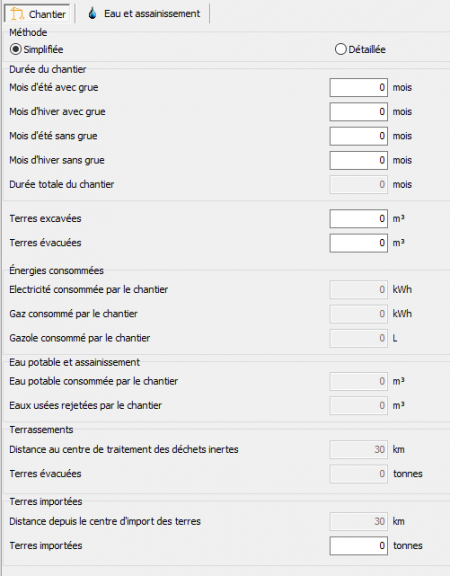The width and height of the screenshot is (450, 576).
Task: Select the Détaillée method radio button
Action: [x=341, y=49]
